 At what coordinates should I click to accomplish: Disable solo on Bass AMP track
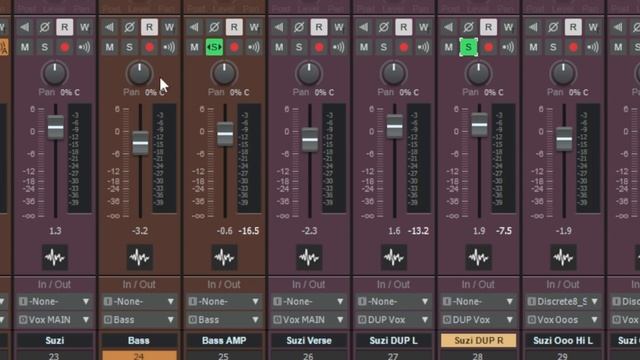pyautogui.click(x=214, y=47)
